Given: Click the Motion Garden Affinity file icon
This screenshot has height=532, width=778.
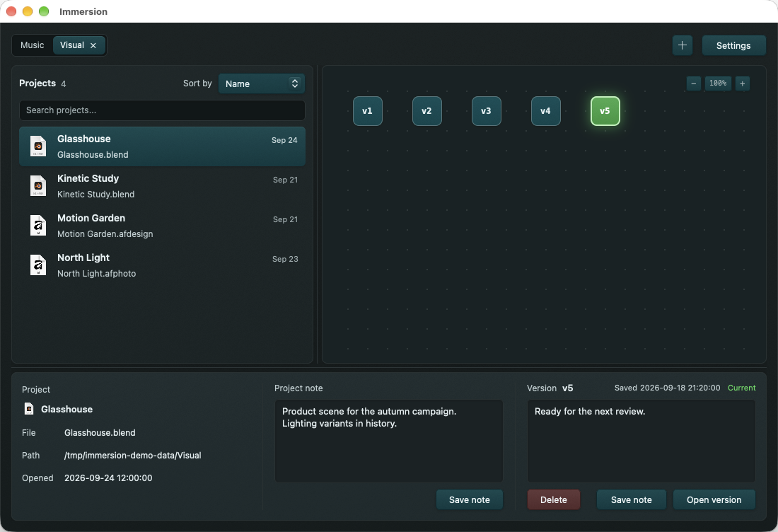Looking at the screenshot, I should 38,226.
